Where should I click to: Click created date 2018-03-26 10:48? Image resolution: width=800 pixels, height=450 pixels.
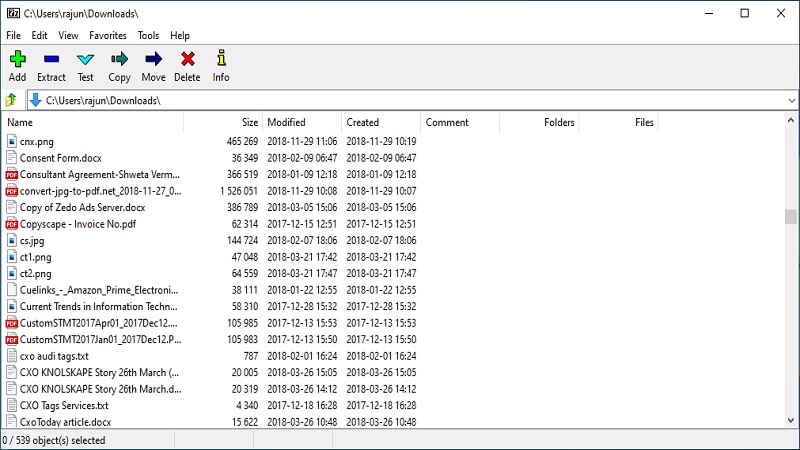click(x=381, y=422)
